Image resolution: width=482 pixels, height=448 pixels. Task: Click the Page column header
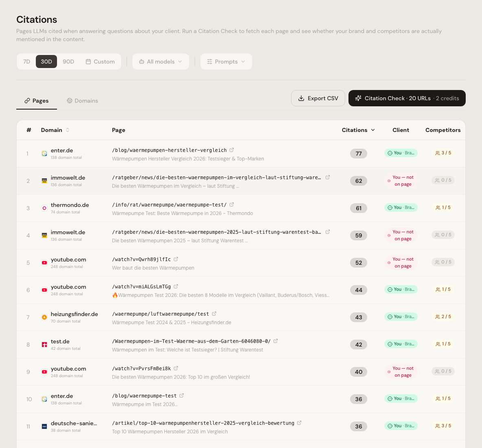(118, 130)
